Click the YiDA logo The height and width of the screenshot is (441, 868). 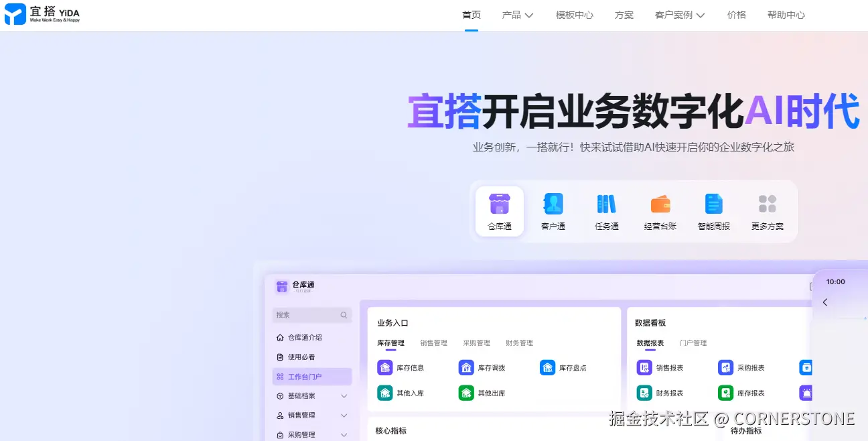click(x=42, y=13)
